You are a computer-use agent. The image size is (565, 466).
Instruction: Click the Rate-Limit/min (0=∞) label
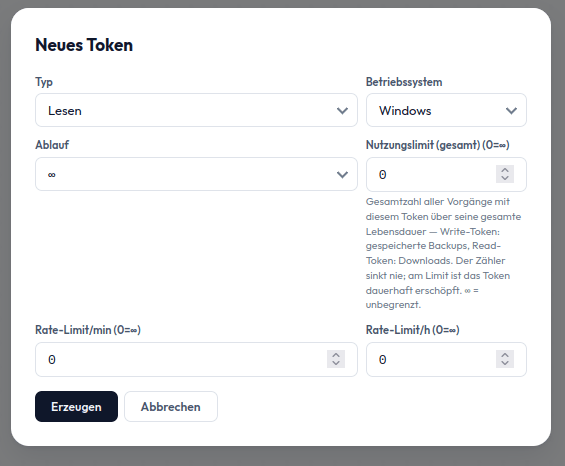point(88,330)
